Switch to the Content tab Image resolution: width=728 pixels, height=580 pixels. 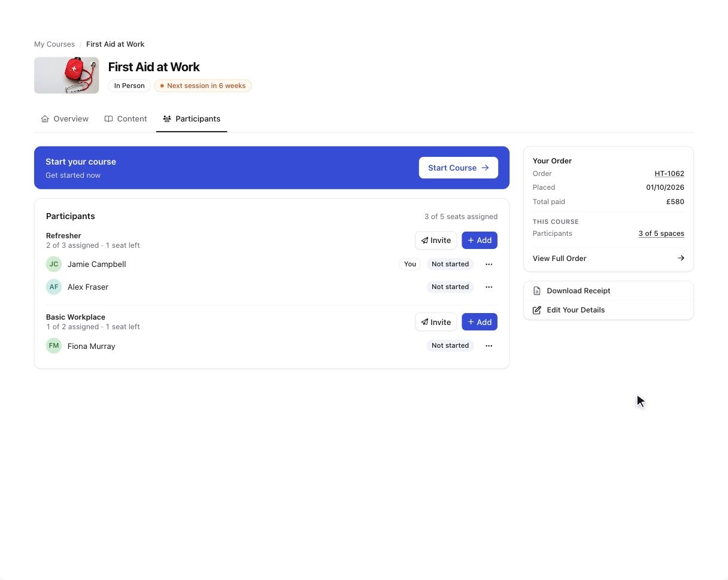point(126,119)
